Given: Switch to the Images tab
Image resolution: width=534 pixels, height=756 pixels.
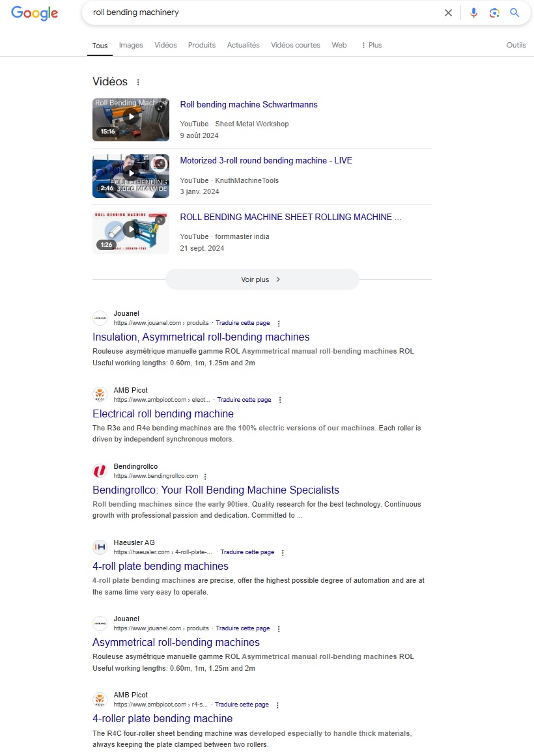Looking at the screenshot, I should [x=131, y=45].
